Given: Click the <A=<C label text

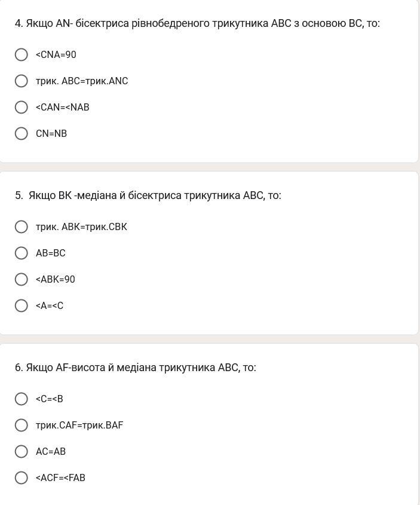Looking at the screenshot, I should coord(50,305).
